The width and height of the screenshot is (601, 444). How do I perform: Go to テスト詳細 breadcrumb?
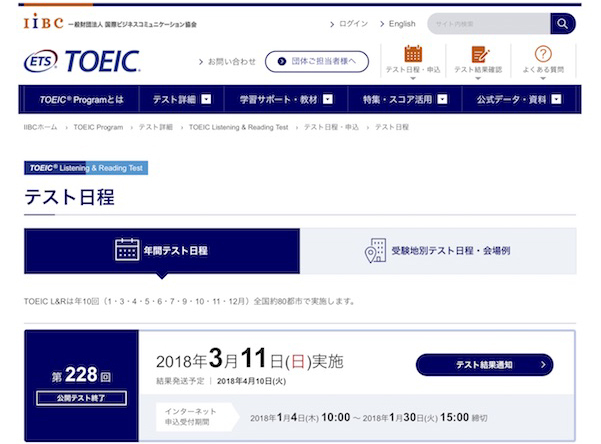(x=156, y=127)
